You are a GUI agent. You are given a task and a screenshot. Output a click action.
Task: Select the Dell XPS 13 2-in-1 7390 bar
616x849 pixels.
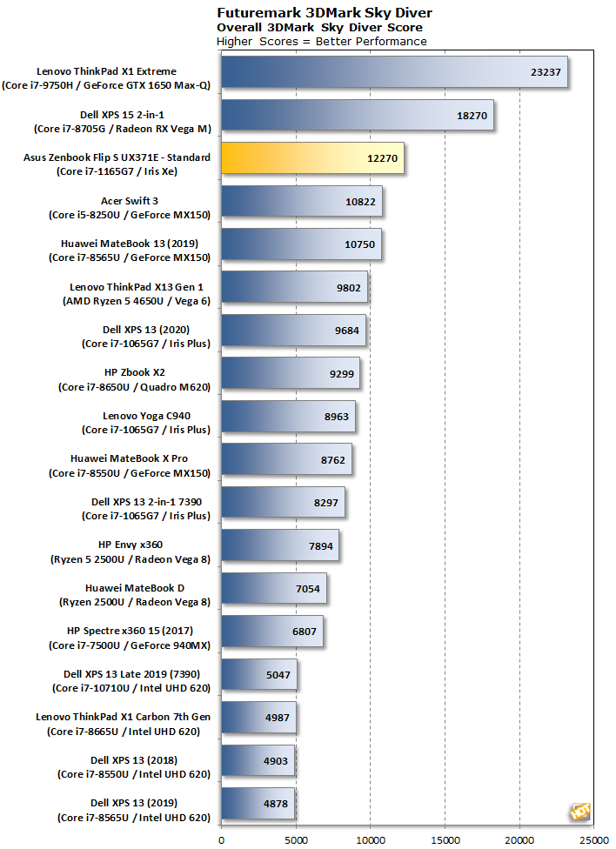(x=284, y=503)
